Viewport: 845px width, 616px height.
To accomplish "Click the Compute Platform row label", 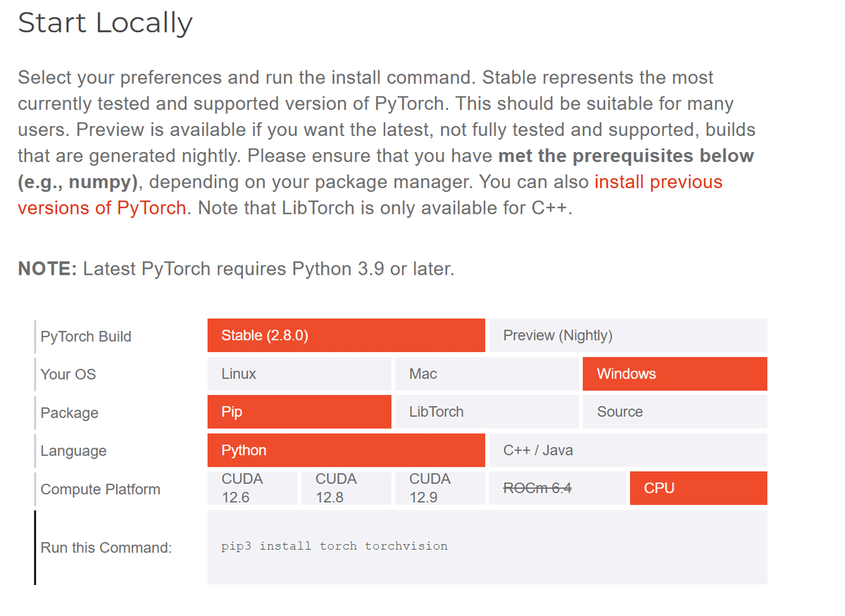I will 100,489.
